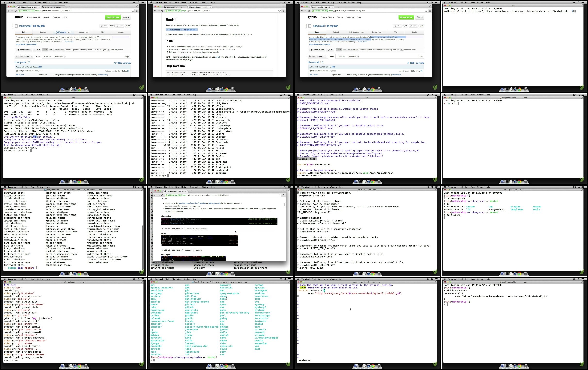Reload the oh-my-zsh wiki Themes page
Screen dimensions: 588x370
click(162, 195)
